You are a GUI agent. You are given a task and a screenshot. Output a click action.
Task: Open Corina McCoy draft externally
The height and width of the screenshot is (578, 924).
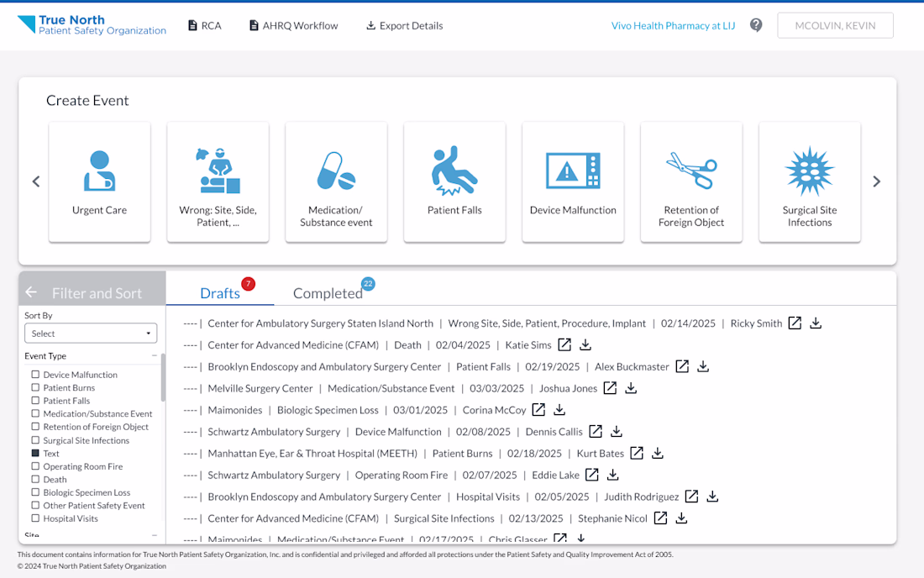coord(538,409)
